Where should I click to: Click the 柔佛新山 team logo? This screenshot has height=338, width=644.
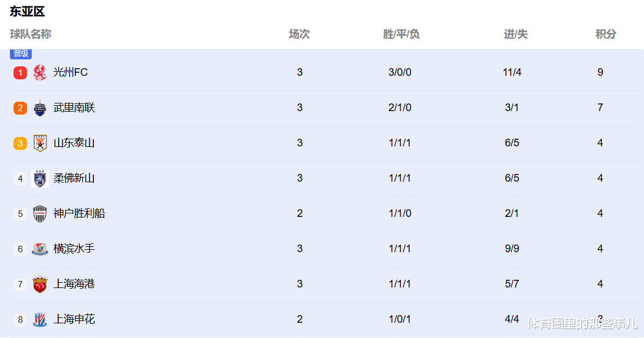(x=40, y=179)
